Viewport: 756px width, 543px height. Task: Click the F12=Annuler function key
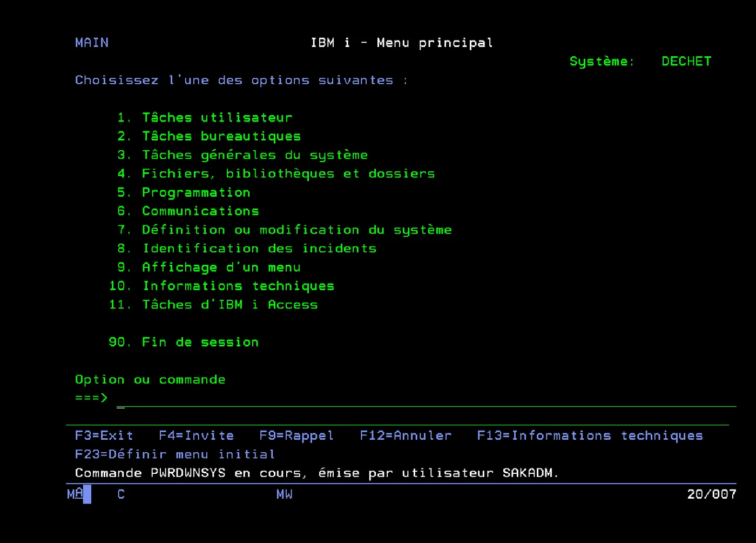406,435
